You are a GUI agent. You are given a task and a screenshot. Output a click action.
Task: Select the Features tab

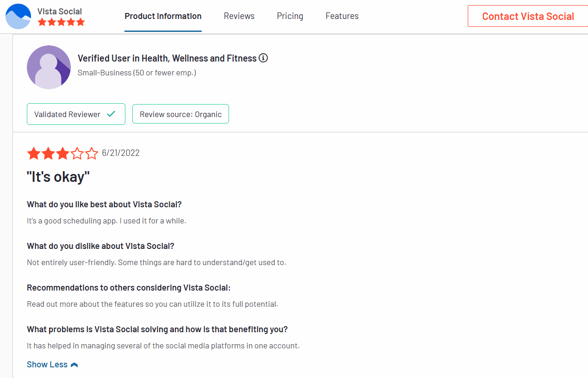click(342, 16)
